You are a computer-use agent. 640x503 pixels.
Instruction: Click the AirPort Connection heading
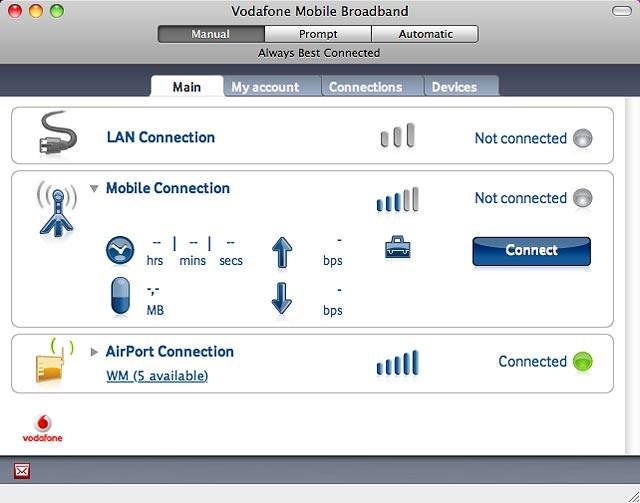pos(170,352)
